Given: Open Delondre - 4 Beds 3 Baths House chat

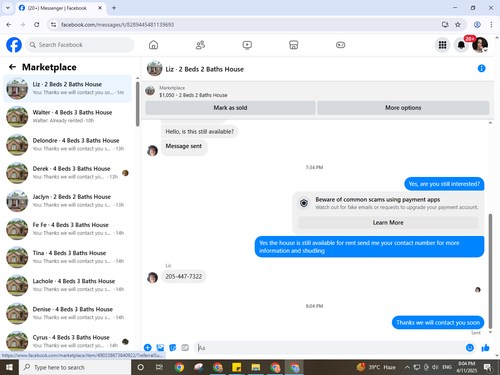Looking at the screenshot, I should coord(67,145).
